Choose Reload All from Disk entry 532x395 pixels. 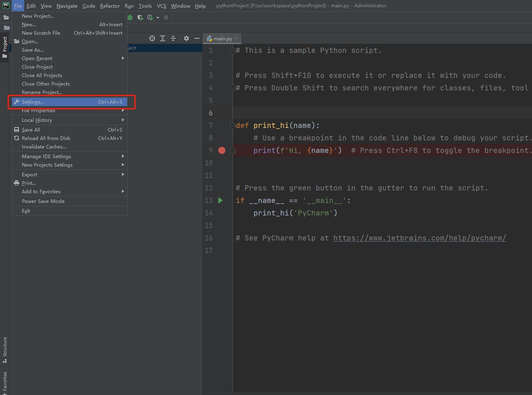point(70,138)
